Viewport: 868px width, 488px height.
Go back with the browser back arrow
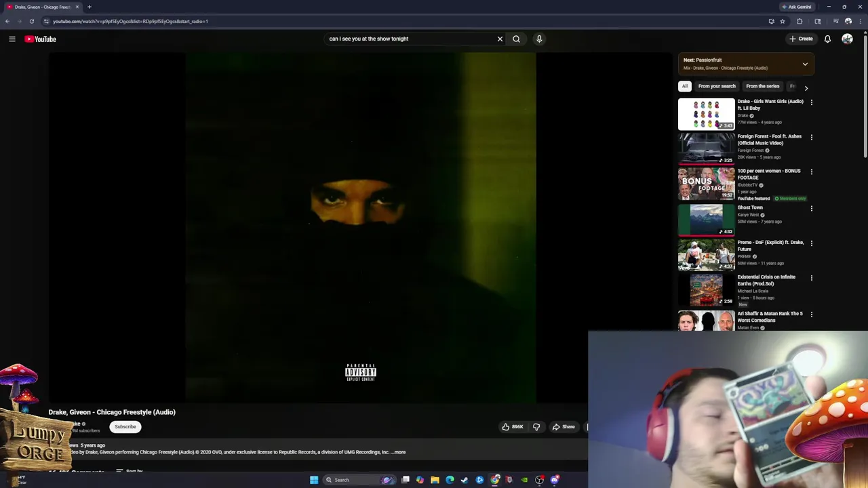(x=7, y=21)
